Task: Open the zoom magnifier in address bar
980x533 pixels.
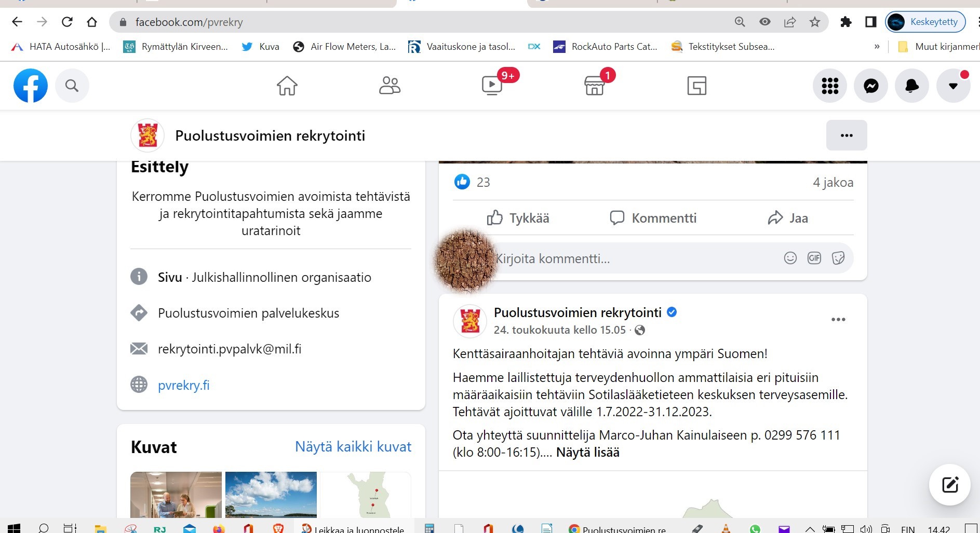Action: pos(740,22)
